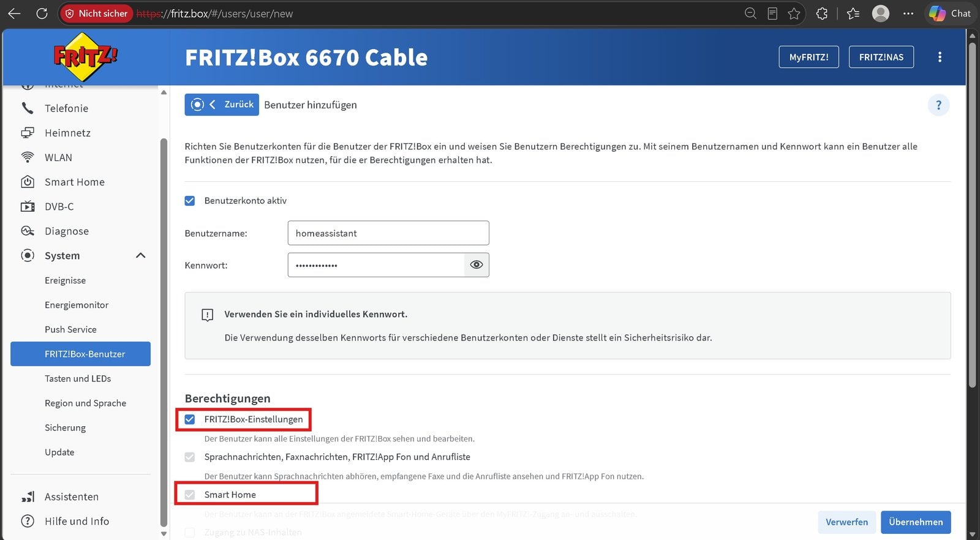This screenshot has width=980, height=540.
Task: Open the favorites list icon
Action: tap(853, 13)
